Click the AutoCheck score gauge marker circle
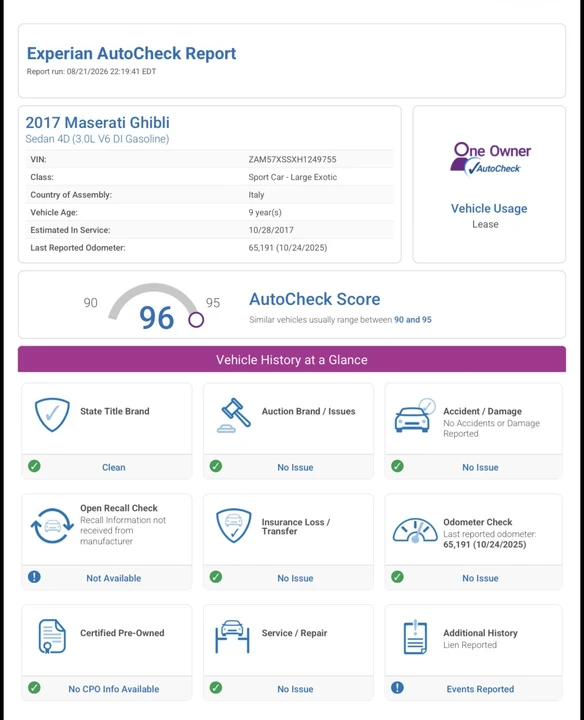This screenshot has height=720, width=584. [x=196, y=320]
